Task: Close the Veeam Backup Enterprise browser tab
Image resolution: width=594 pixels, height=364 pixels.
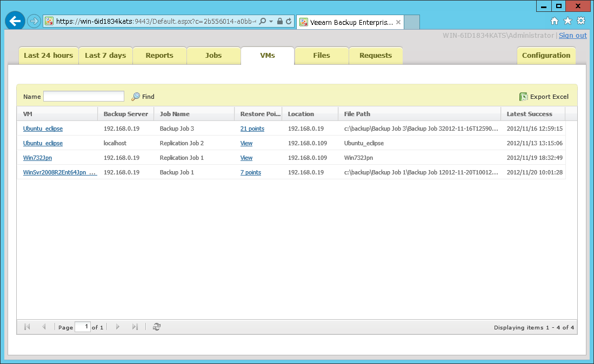Action: tap(398, 22)
